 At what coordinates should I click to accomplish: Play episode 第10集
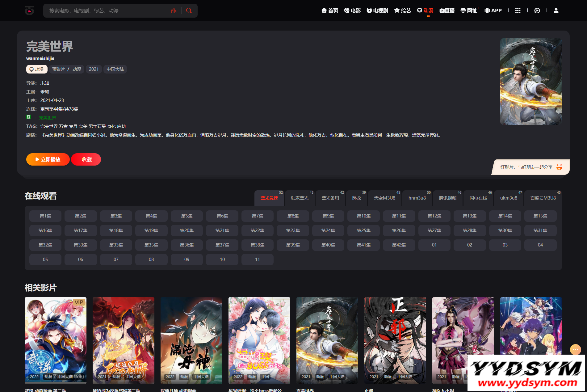363,216
